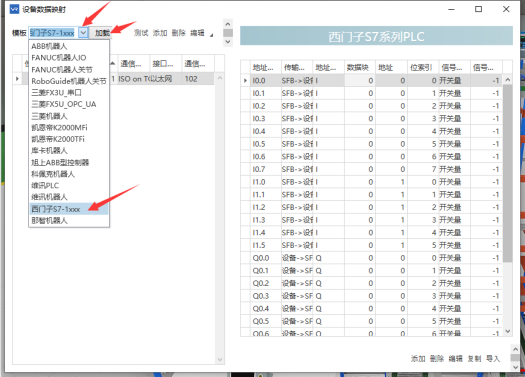
Task: Click row selector arrow of device table
Action: click(17, 79)
